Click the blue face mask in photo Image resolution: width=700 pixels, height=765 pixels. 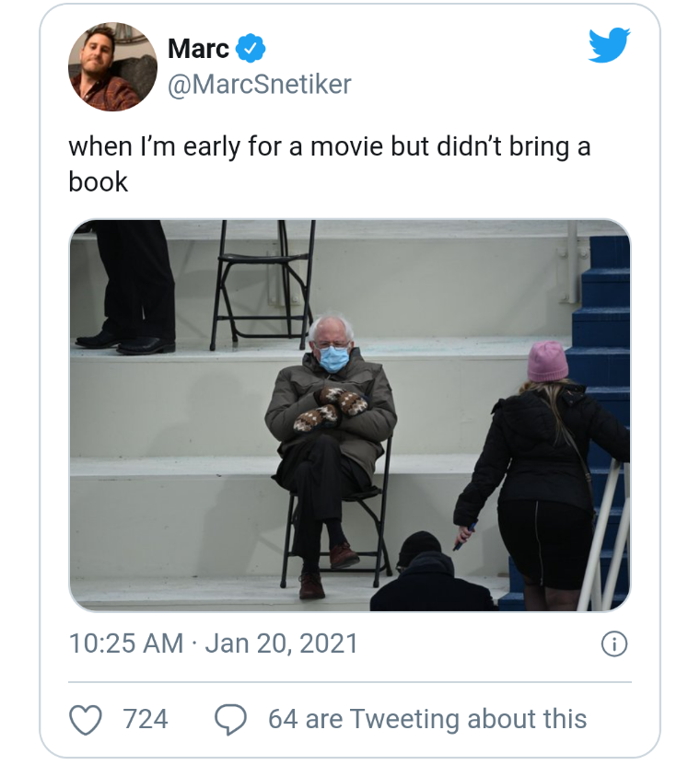334,358
